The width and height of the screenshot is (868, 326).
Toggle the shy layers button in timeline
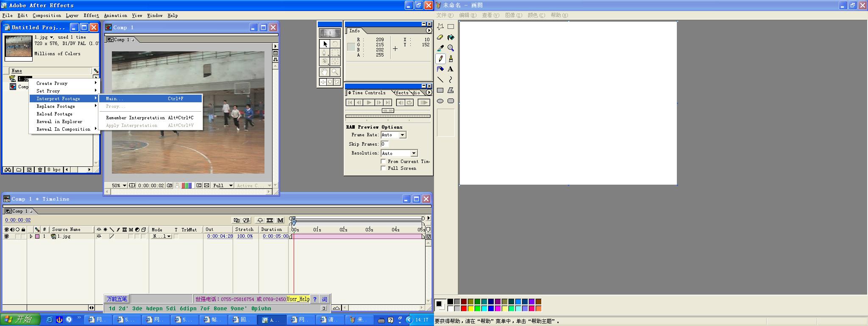[x=260, y=220]
